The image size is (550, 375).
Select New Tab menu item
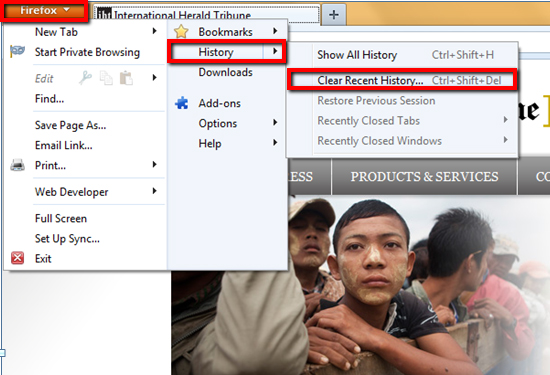85,32
